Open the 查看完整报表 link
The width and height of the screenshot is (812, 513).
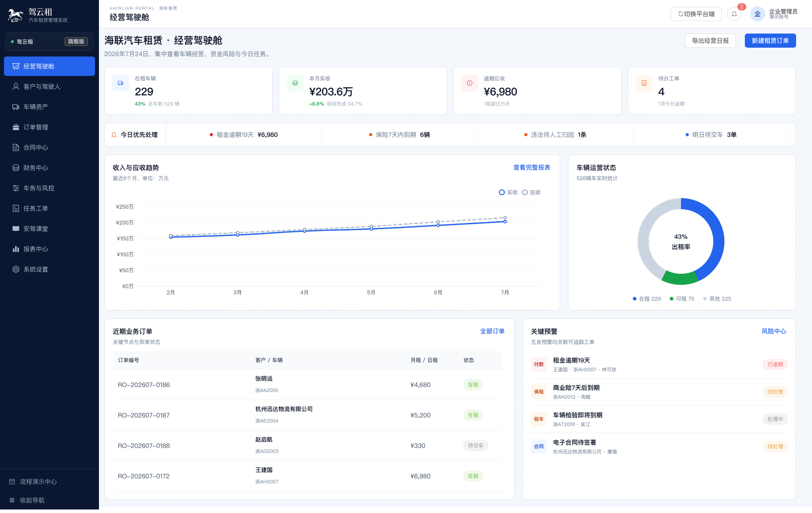click(x=532, y=168)
